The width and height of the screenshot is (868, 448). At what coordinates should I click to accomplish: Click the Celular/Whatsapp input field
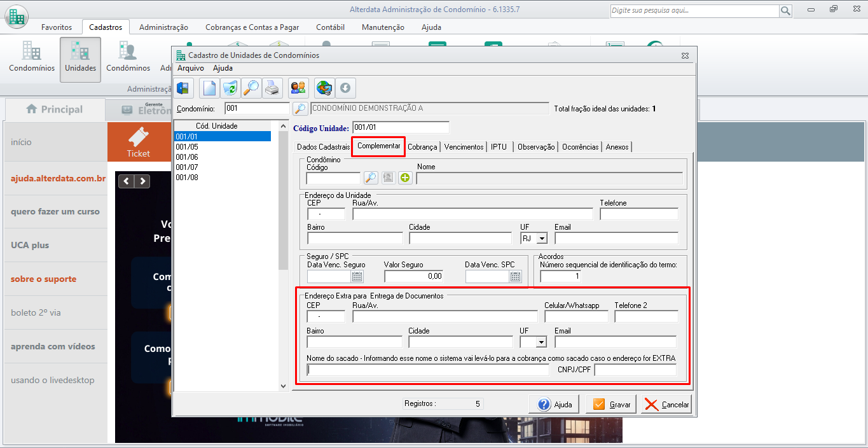click(x=576, y=317)
